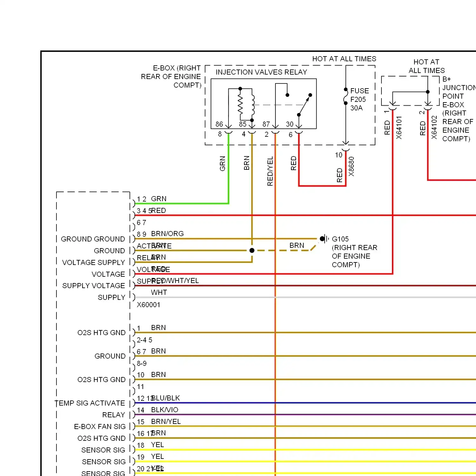Click the 'GRN' label at pins 1 2
476x476 pixels.
(x=159, y=199)
